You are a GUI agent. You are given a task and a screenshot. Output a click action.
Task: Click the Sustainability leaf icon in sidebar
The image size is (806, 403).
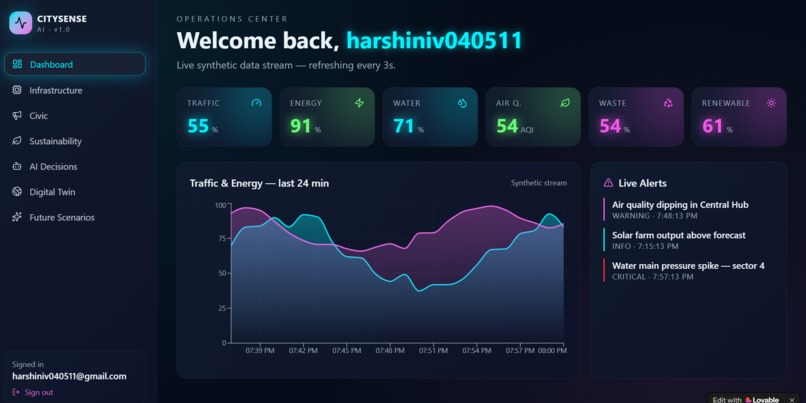click(17, 141)
